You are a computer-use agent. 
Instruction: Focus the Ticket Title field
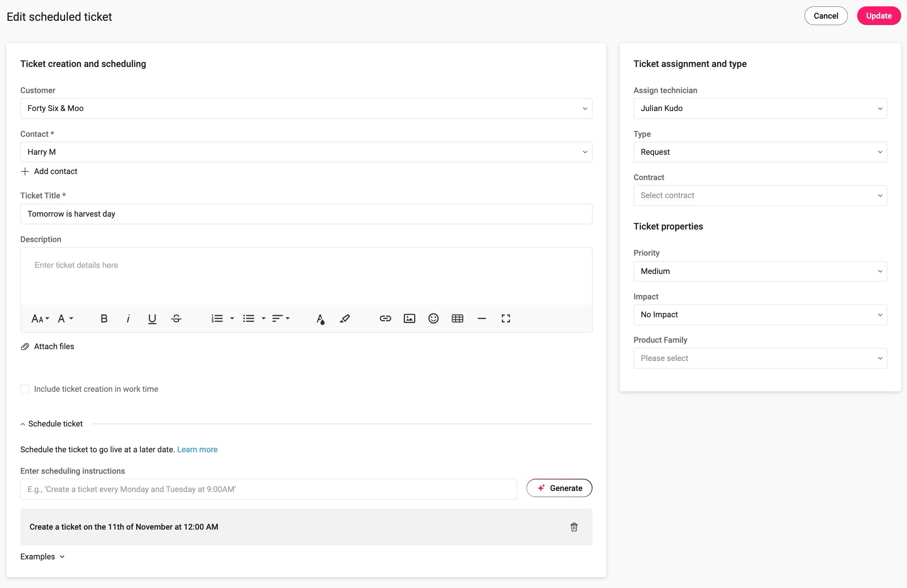click(x=306, y=214)
